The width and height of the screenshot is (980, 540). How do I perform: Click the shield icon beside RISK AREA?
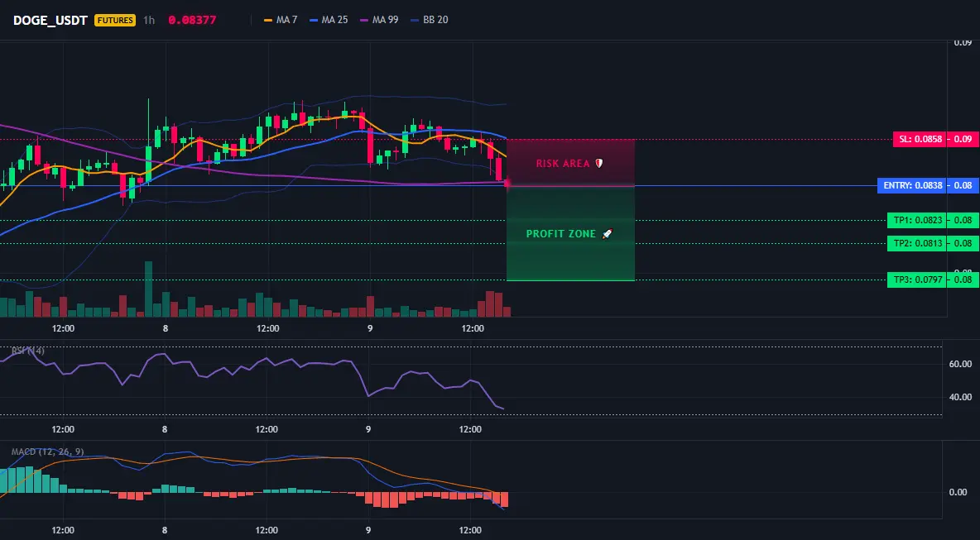[x=598, y=164]
